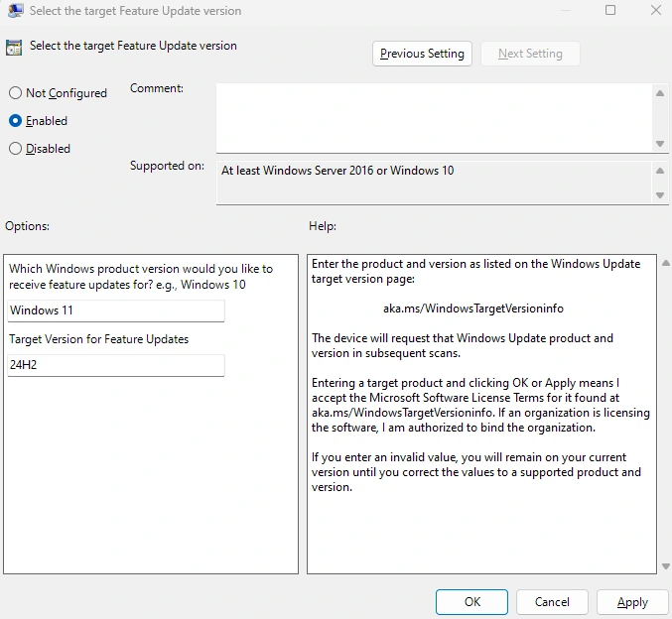Click the policy icon in the title bar

click(13, 11)
